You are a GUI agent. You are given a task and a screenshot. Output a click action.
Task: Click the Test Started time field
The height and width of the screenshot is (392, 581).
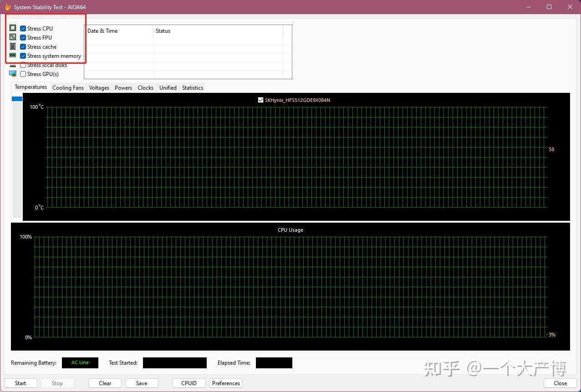click(x=175, y=362)
